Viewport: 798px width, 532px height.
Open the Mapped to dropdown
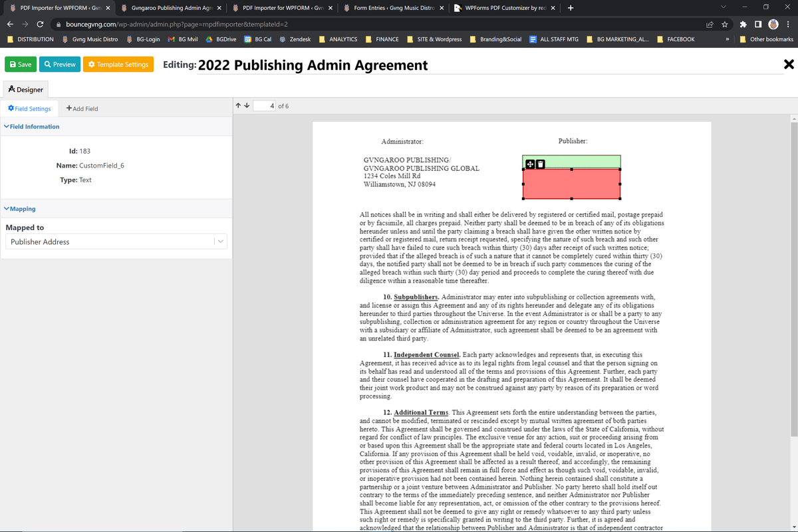116,242
